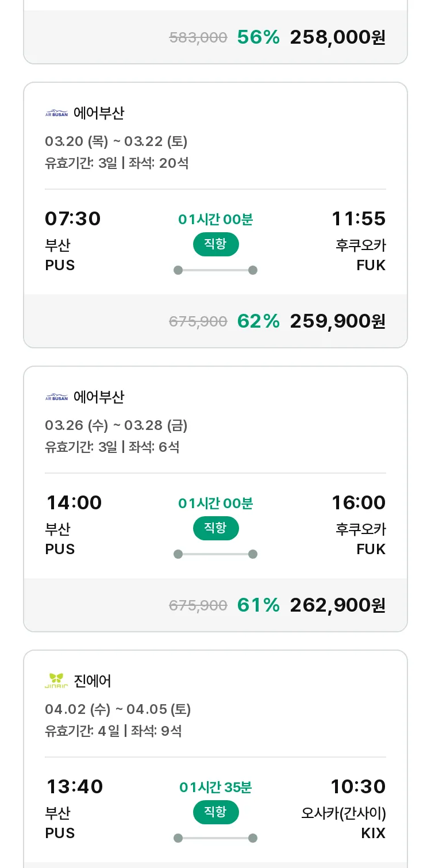
Task: Click the Air Busan logo on 03.20 flight
Action: 56,113
